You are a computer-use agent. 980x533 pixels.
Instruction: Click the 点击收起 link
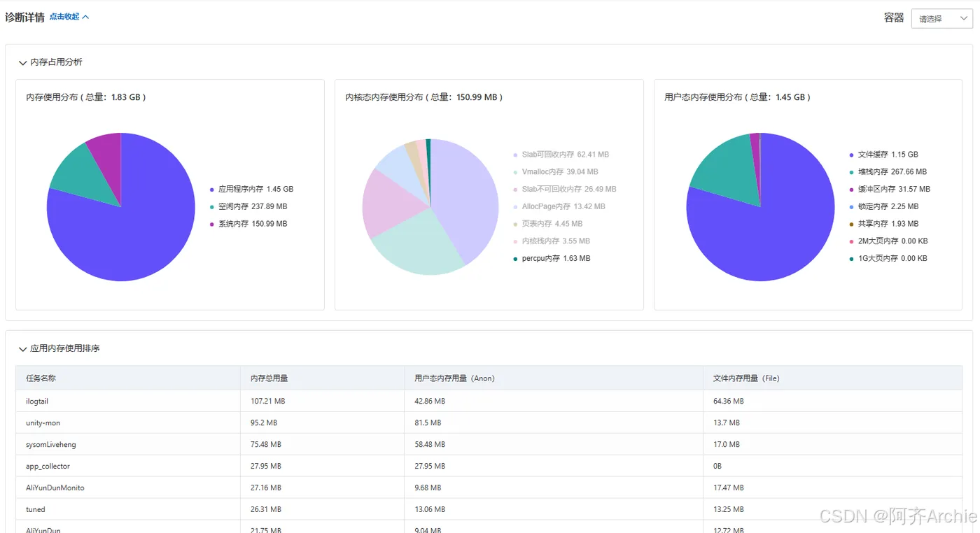click(69, 17)
